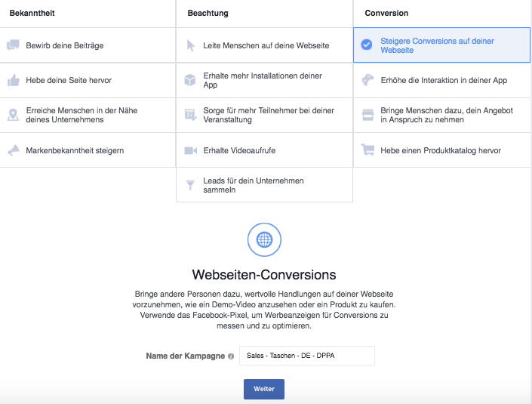Click the speech bubbles icon for Bewirb deine Beiträge

14,45
